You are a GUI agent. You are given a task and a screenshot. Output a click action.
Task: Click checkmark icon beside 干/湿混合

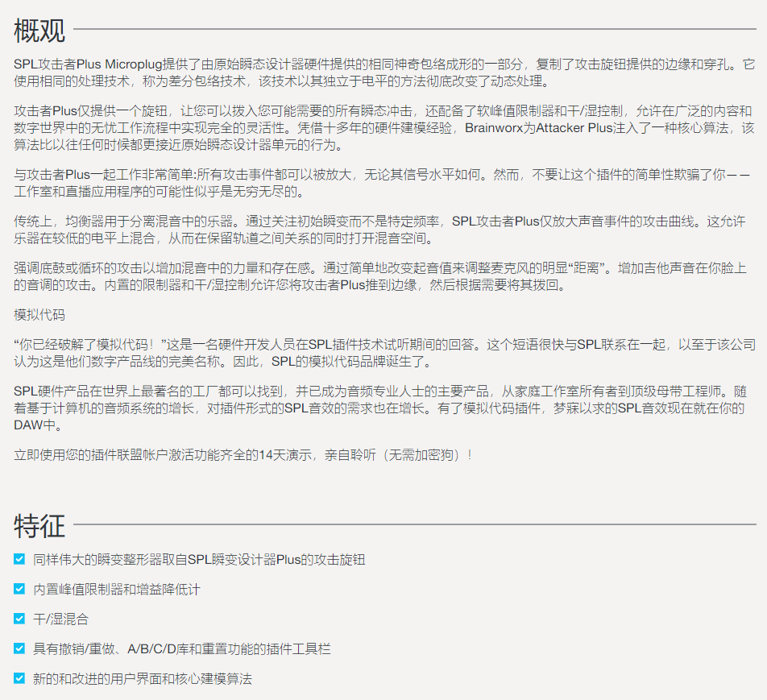coord(19,619)
